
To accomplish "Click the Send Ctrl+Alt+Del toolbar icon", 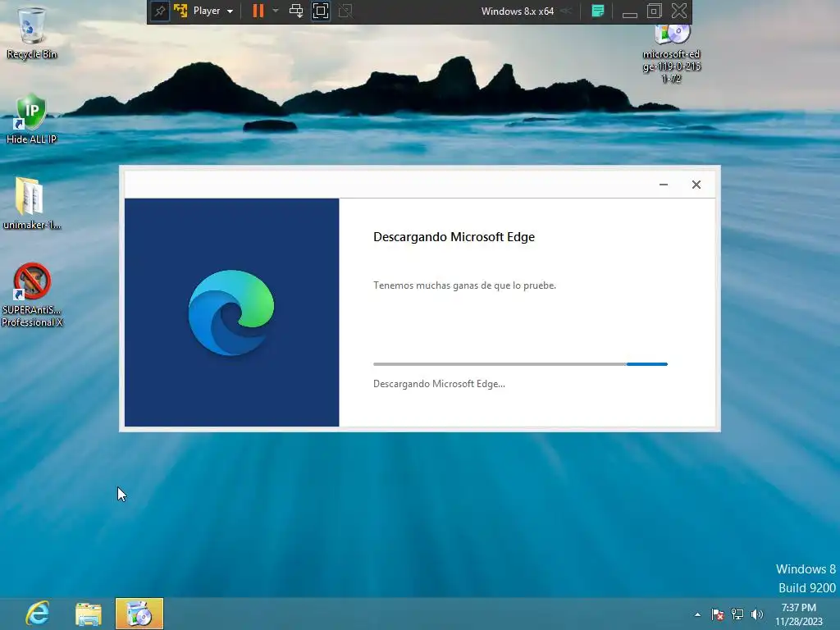I will (295, 11).
